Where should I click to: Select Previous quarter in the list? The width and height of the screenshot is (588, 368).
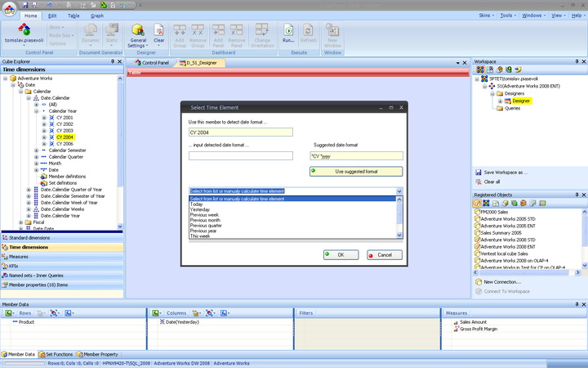(x=206, y=226)
